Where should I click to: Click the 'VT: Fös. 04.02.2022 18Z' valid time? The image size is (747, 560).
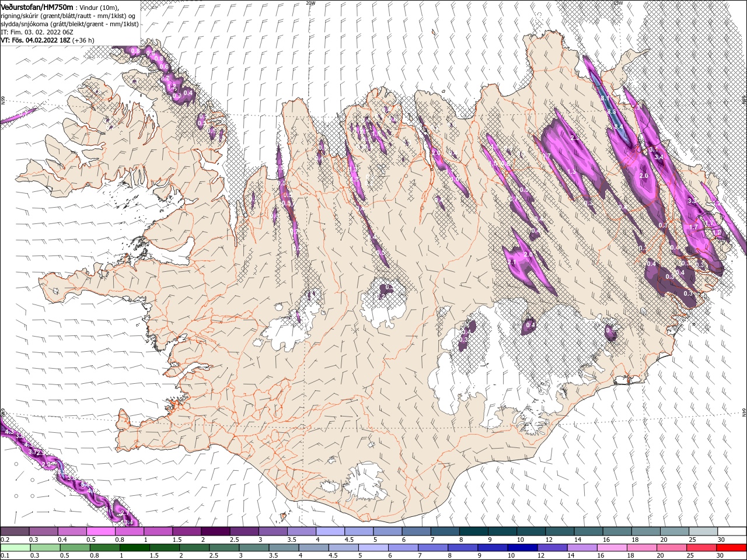click(x=36, y=40)
